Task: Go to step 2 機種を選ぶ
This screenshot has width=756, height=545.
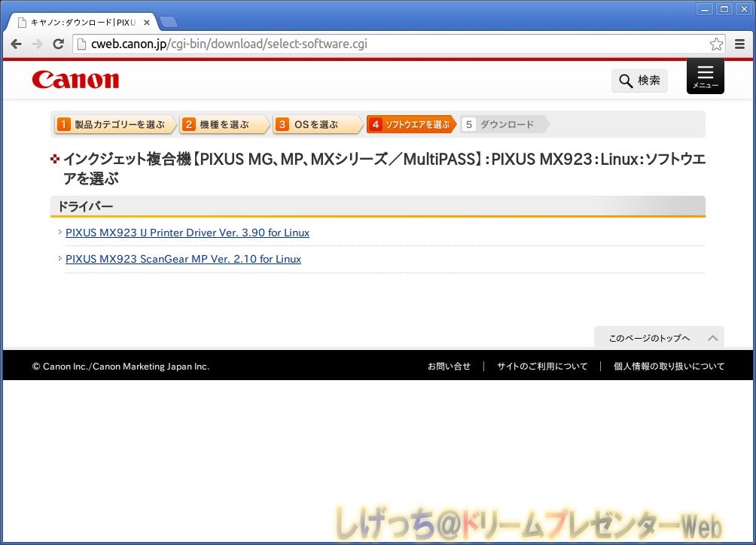Action: point(223,124)
